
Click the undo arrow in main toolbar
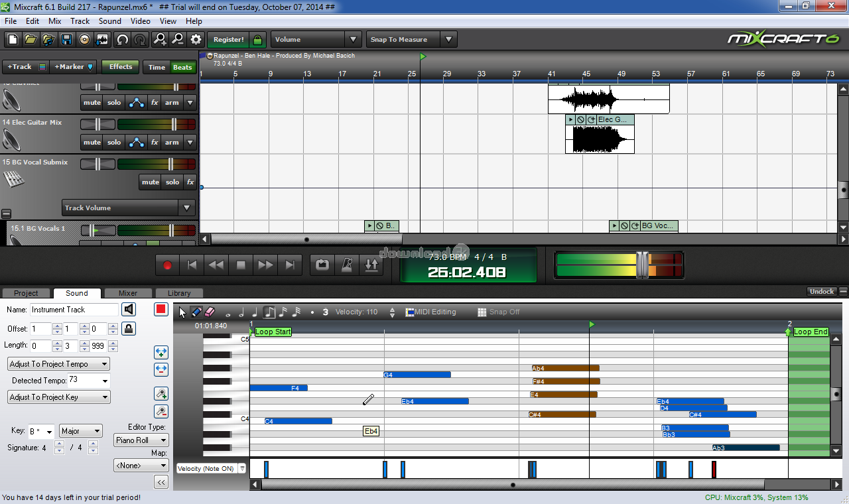click(122, 40)
